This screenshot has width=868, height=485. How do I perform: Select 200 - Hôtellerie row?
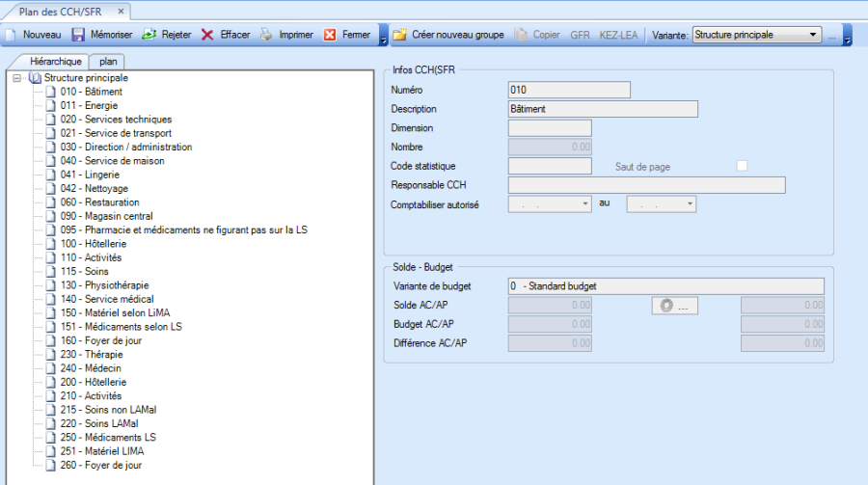pyautogui.click(x=93, y=383)
